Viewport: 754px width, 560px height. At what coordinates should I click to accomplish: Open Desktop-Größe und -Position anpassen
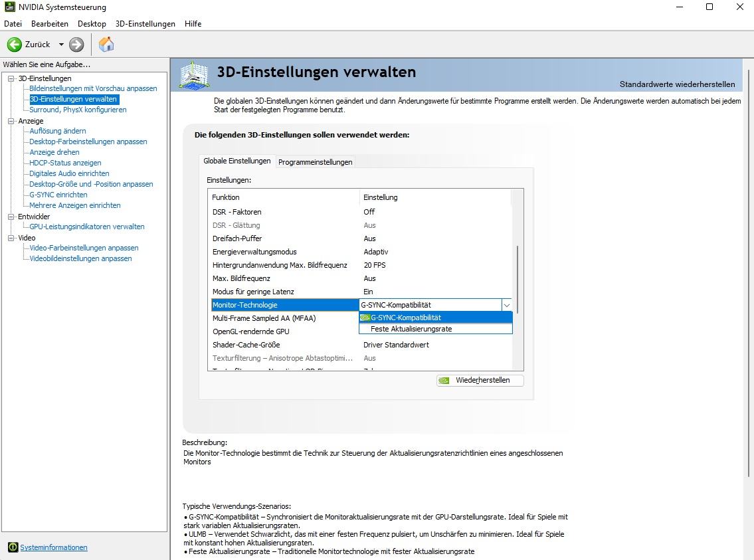tap(91, 184)
